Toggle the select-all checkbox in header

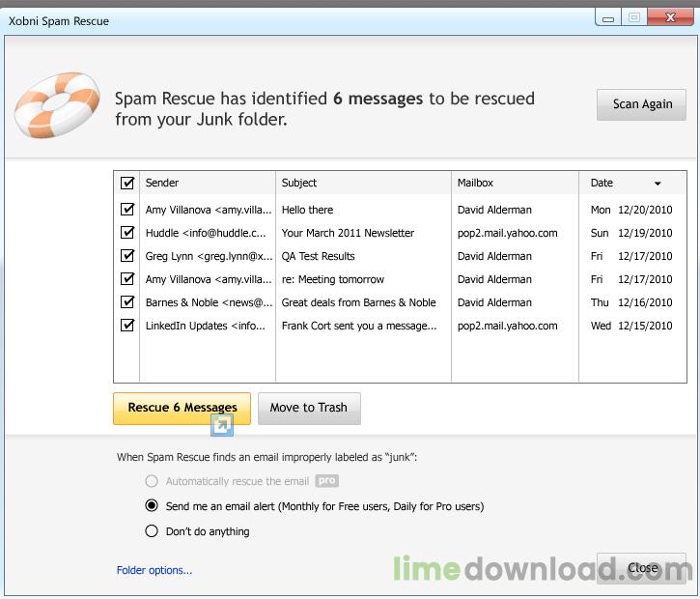[x=127, y=183]
